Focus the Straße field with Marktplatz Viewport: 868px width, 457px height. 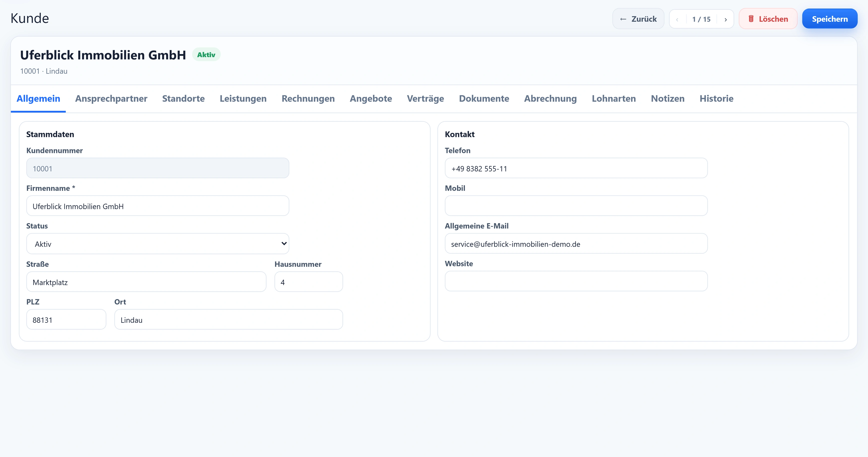pos(146,282)
